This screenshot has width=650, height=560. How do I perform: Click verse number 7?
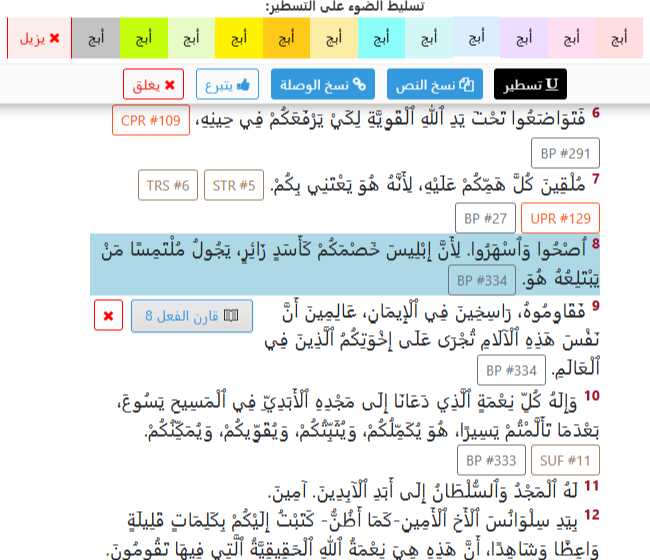point(596,179)
